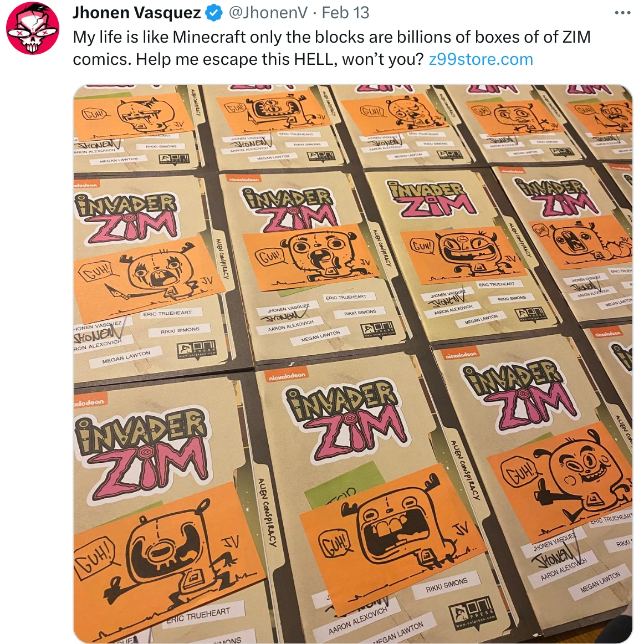Click the tweet text about Minecraft blocks

[x=332, y=48]
